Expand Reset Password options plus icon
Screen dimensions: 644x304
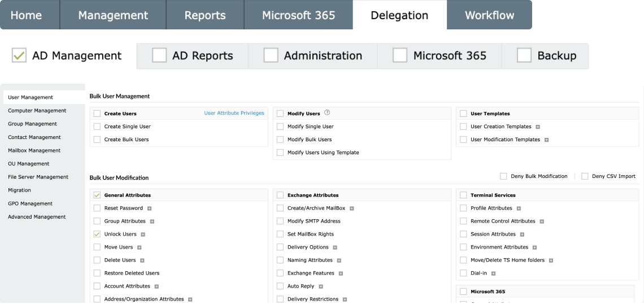149,209
